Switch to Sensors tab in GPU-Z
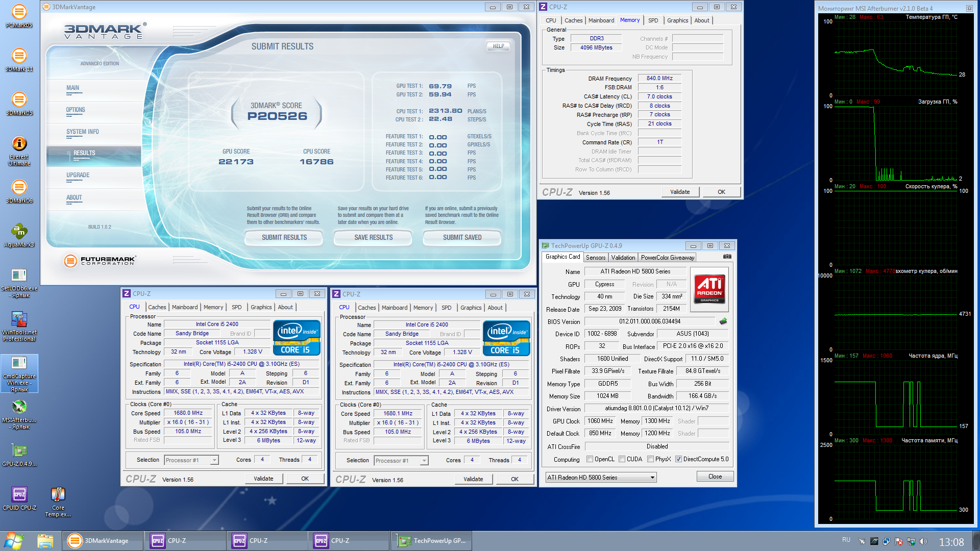 tap(596, 258)
